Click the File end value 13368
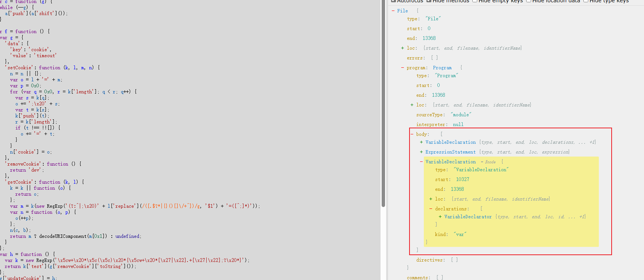This screenshot has height=280, width=644. (x=429, y=38)
